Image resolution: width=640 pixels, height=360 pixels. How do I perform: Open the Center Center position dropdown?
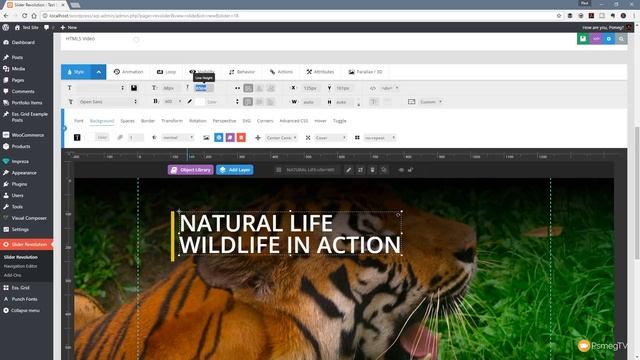coord(282,138)
